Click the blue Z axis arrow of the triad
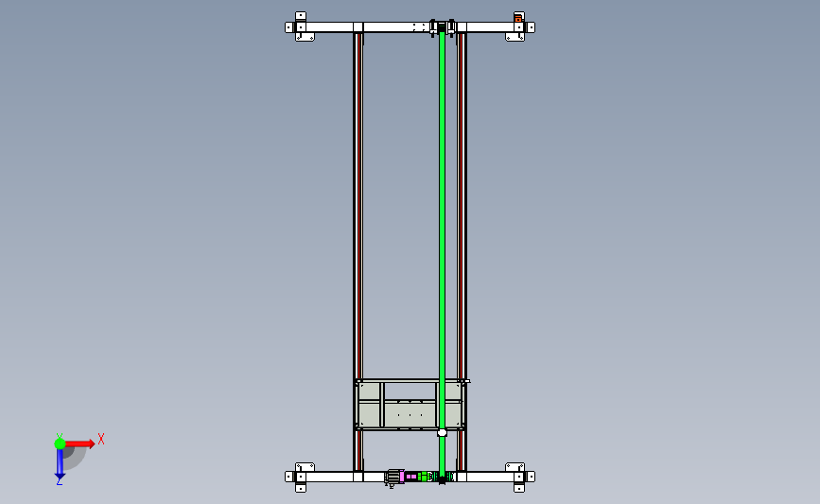This screenshot has width=820, height=504. coord(60,464)
